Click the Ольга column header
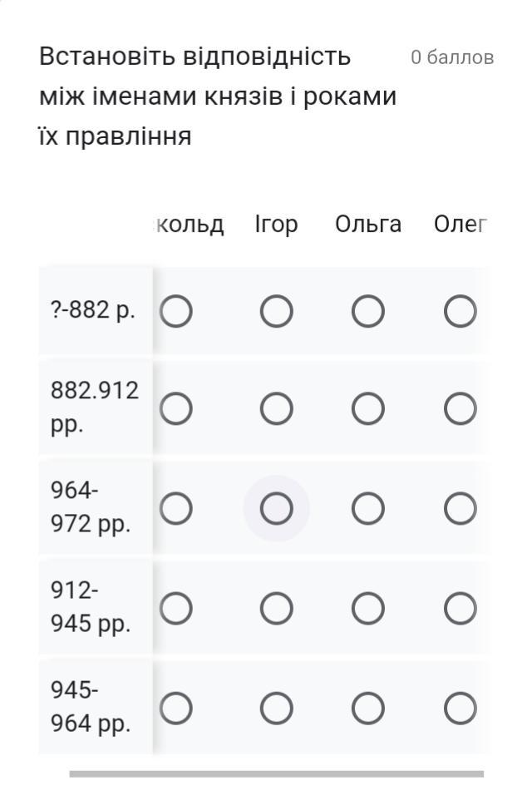Viewport: 532px width, 810px height. point(368,225)
